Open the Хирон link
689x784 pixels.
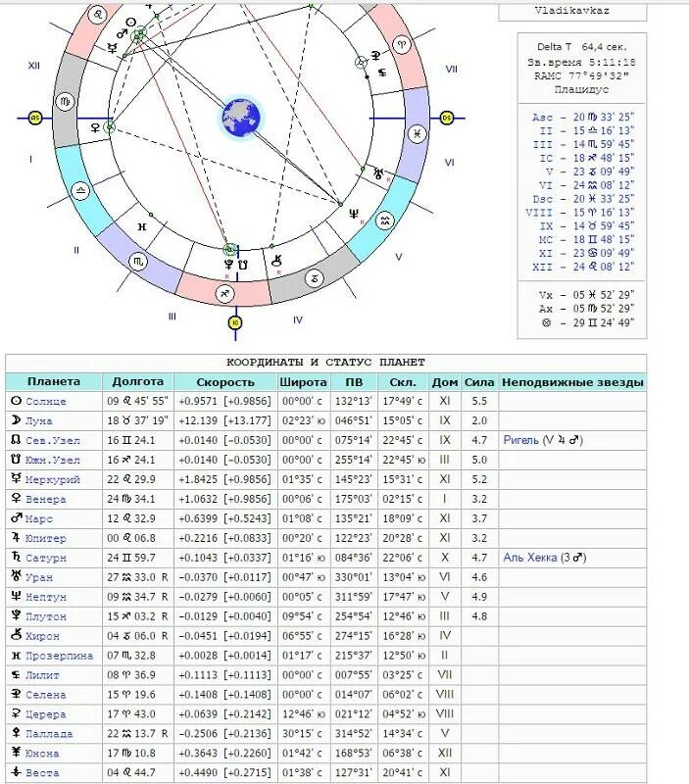tap(42, 636)
